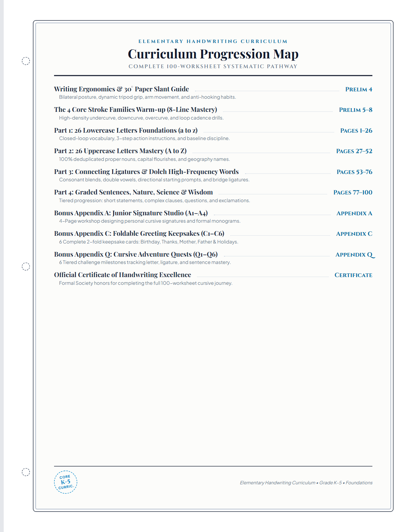
Task: Click the 'Formal Society honors' description
Action: (x=146, y=283)
